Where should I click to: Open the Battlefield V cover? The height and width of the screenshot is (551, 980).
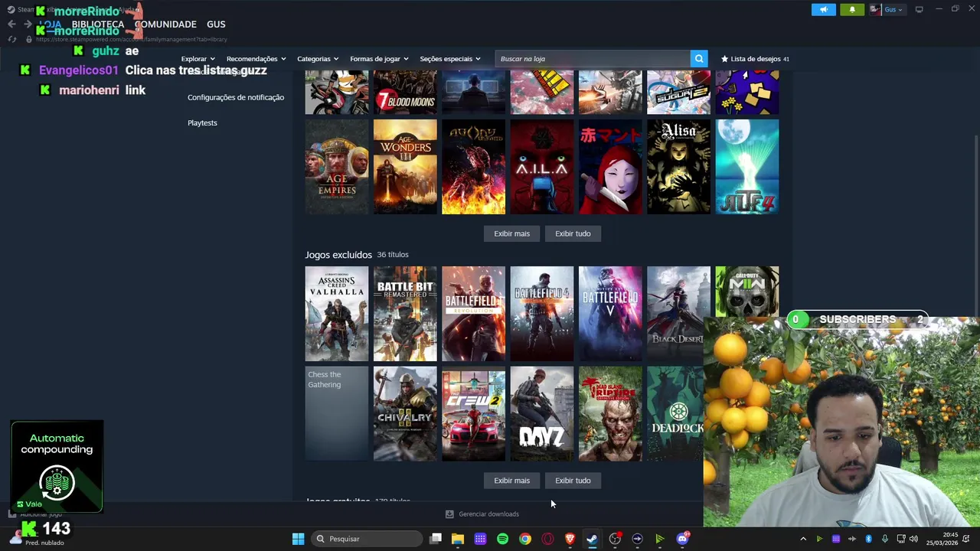610,314
